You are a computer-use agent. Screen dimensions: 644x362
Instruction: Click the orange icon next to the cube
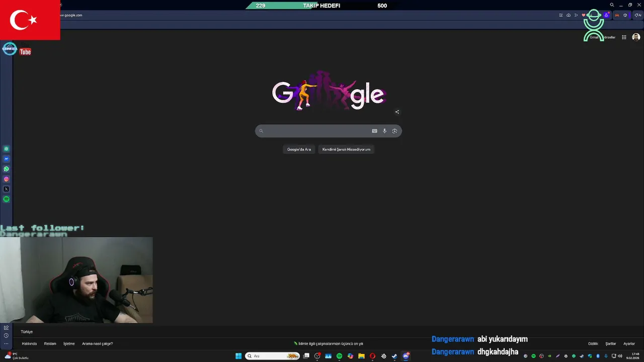coord(617,15)
